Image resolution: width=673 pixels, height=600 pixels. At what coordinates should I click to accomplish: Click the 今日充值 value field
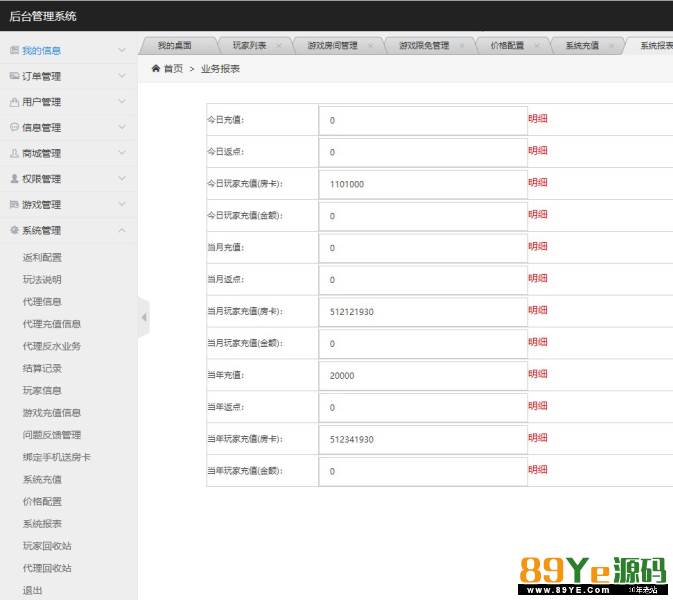tap(423, 121)
